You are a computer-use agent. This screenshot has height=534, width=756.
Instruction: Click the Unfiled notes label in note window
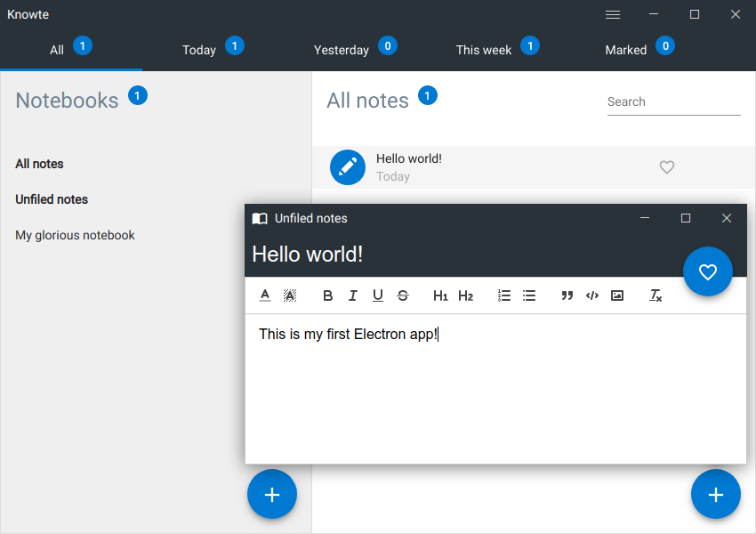[311, 219]
